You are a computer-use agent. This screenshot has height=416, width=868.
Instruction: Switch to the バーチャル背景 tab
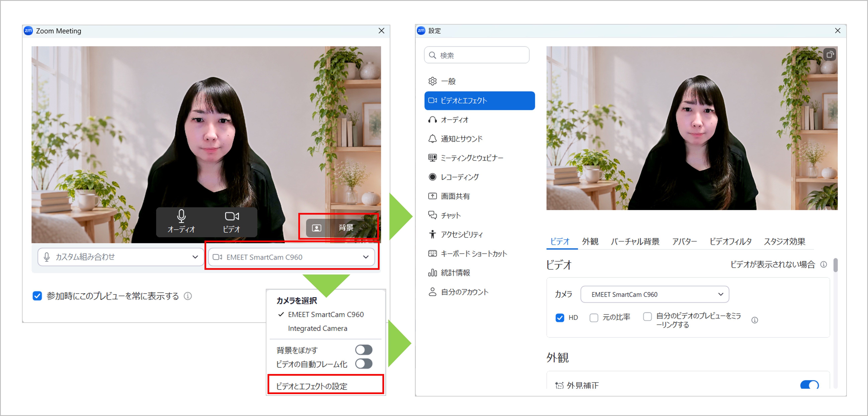pos(635,241)
